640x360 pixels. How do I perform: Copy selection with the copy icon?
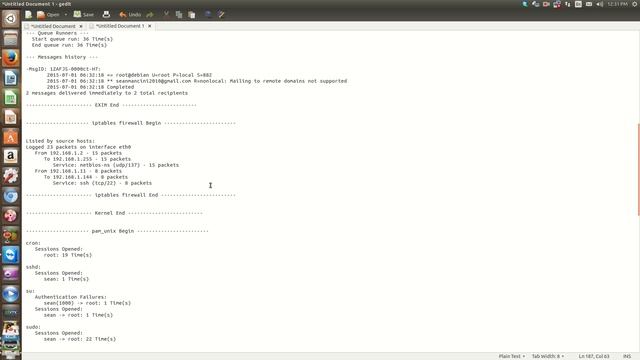click(179, 15)
